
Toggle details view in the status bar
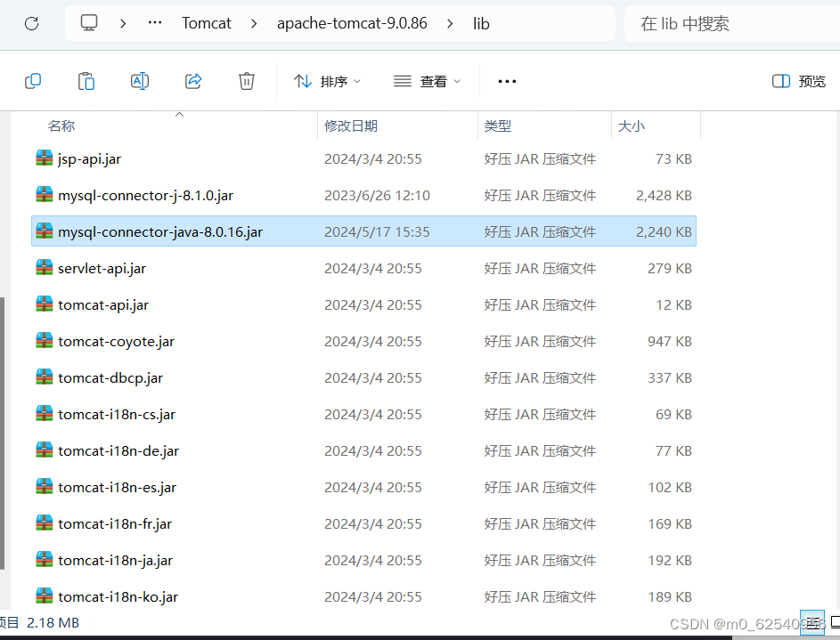(811, 622)
